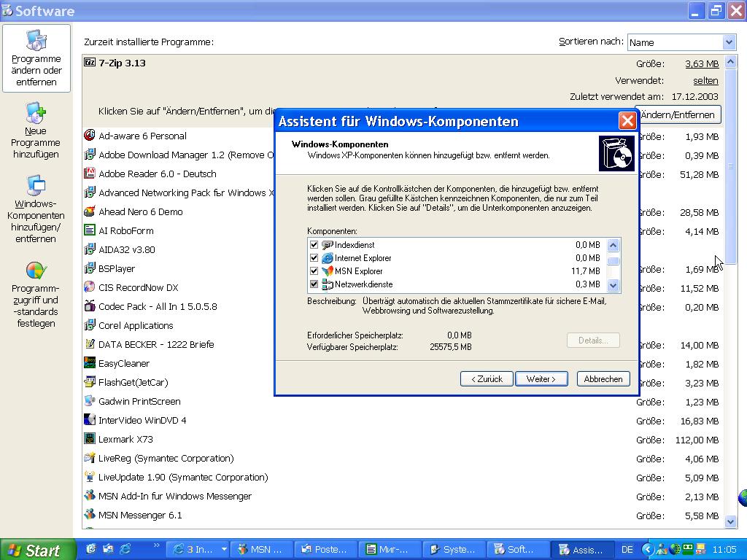Click the components list scrollbar thumb
747x560 pixels.
coord(613,260)
